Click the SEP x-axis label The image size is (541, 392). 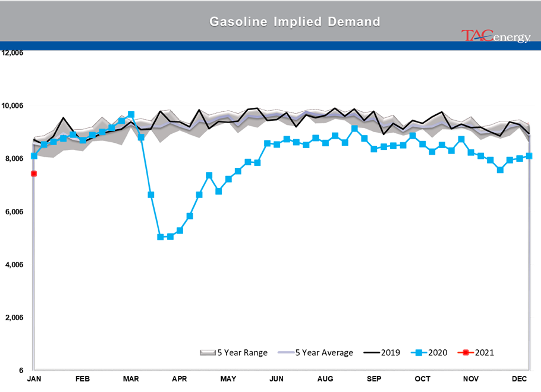[x=374, y=379]
